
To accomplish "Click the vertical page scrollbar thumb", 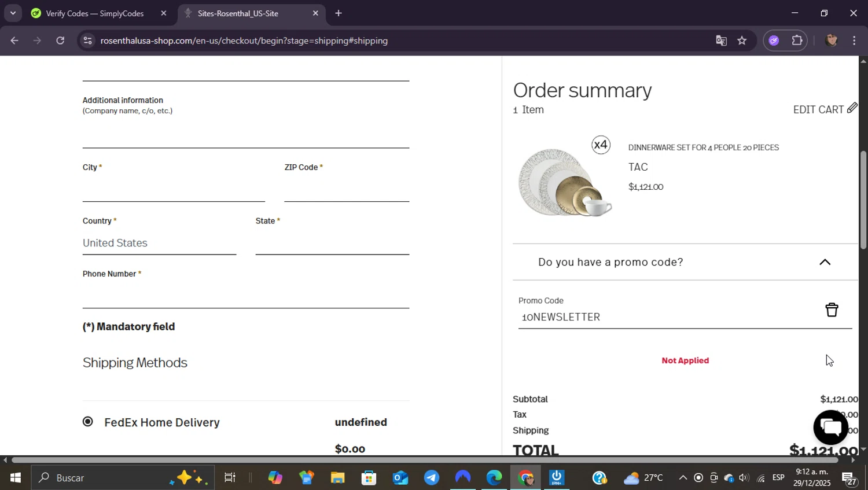I will [x=863, y=200].
